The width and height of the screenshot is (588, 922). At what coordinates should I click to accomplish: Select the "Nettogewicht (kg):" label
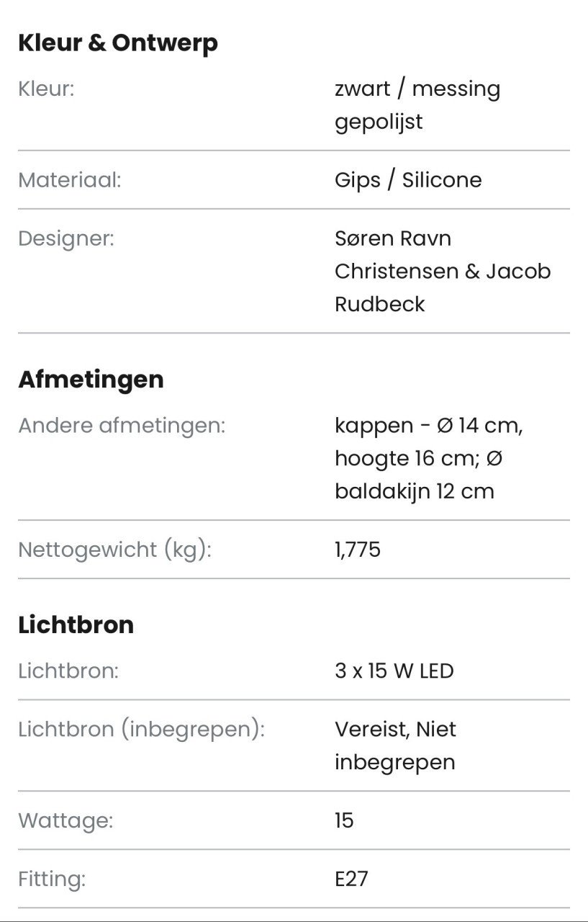(114, 550)
